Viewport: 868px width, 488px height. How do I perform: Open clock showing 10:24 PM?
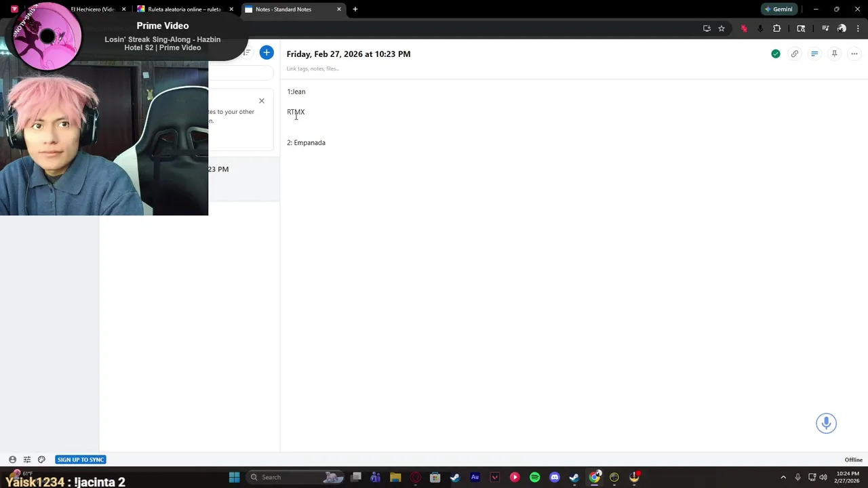click(x=848, y=477)
